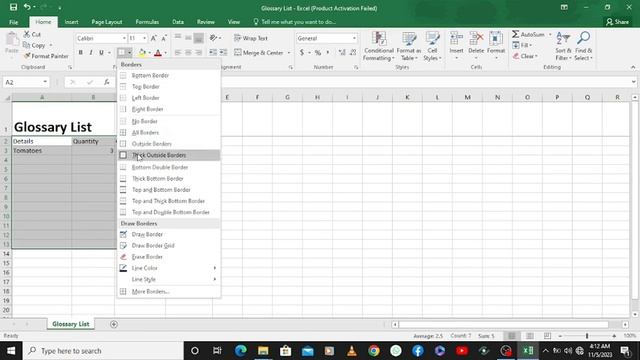Open the Formulas ribbon tab
This screenshot has height=360, width=640.
(147, 22)
